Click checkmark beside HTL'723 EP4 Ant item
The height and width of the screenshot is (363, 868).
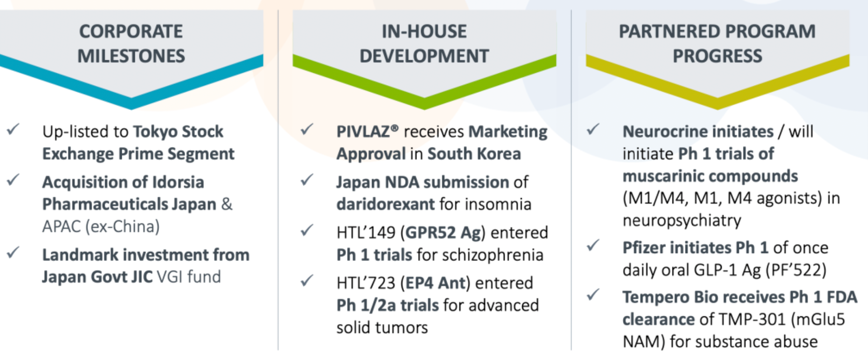point(307,281)
